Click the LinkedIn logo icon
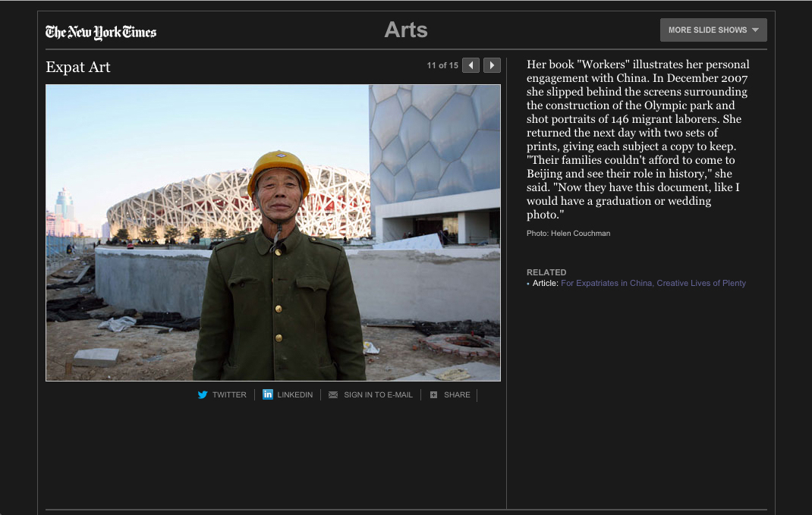Viewport: 812px width, 515px height. pyautogui.click(x=268, y=394)
